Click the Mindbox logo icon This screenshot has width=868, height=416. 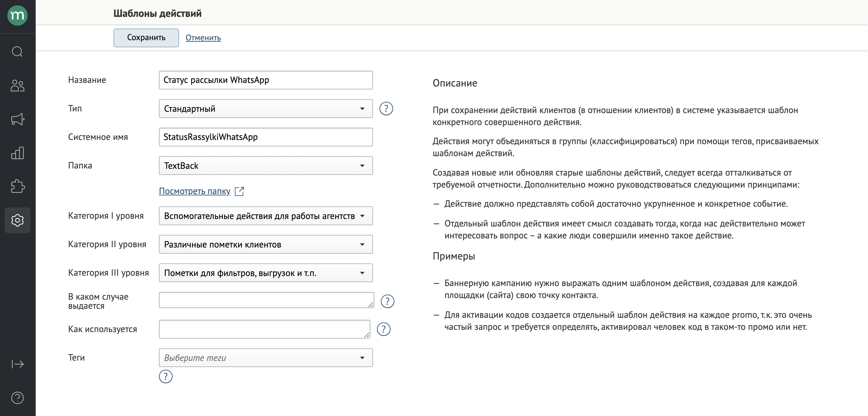[18, 16]
